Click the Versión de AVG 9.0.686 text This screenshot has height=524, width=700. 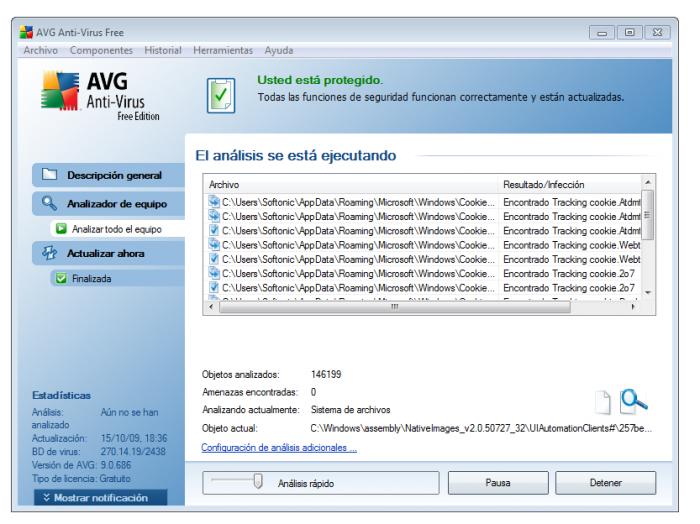click(81, 465)
